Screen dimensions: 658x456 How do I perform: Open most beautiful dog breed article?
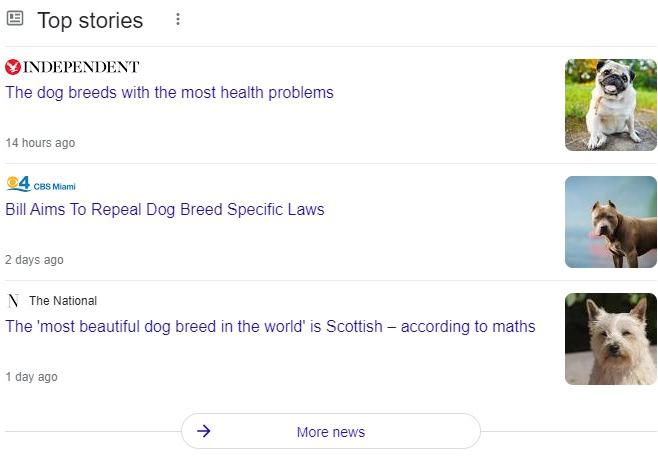[270, 327]
